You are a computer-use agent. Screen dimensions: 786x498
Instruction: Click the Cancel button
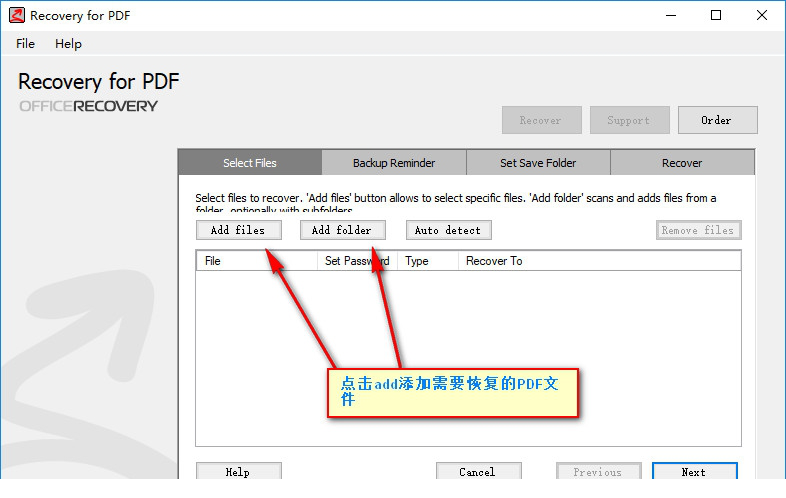click(479, 471)
